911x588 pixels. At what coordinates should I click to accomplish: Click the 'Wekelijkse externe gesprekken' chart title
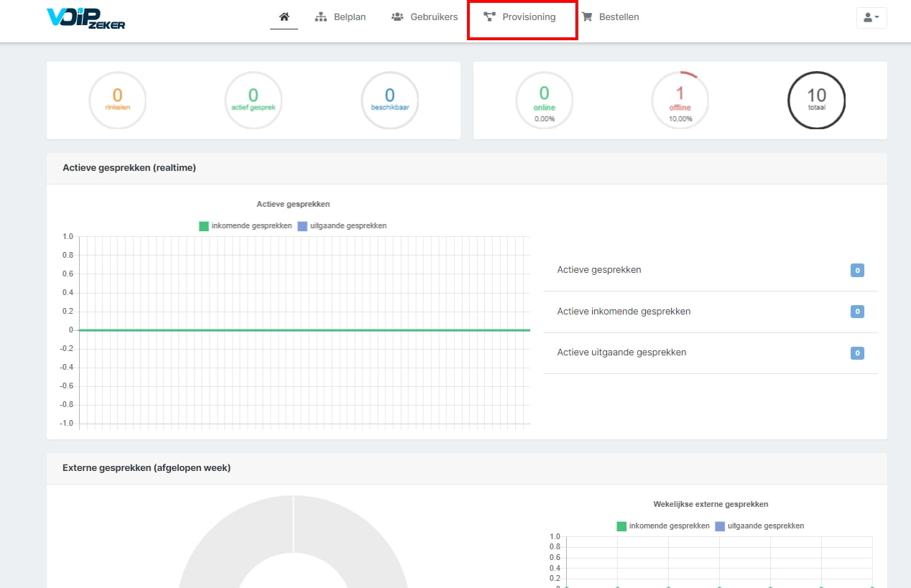[711, 504]
